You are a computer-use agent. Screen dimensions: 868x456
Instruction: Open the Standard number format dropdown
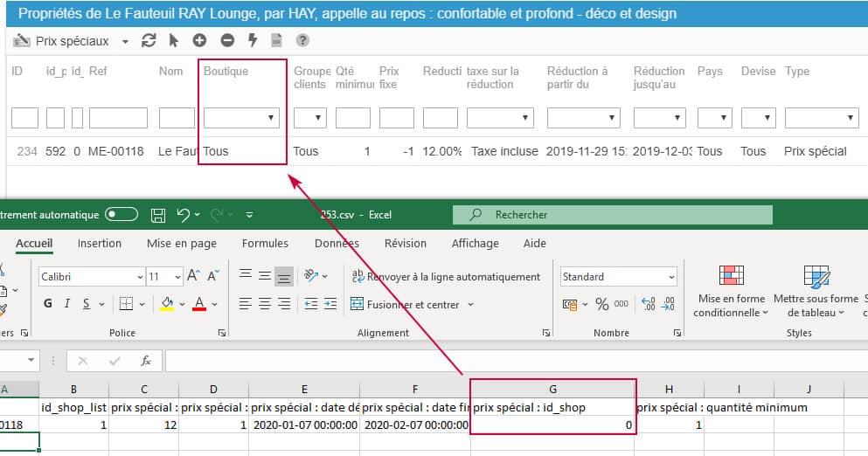tap(670, 277)
